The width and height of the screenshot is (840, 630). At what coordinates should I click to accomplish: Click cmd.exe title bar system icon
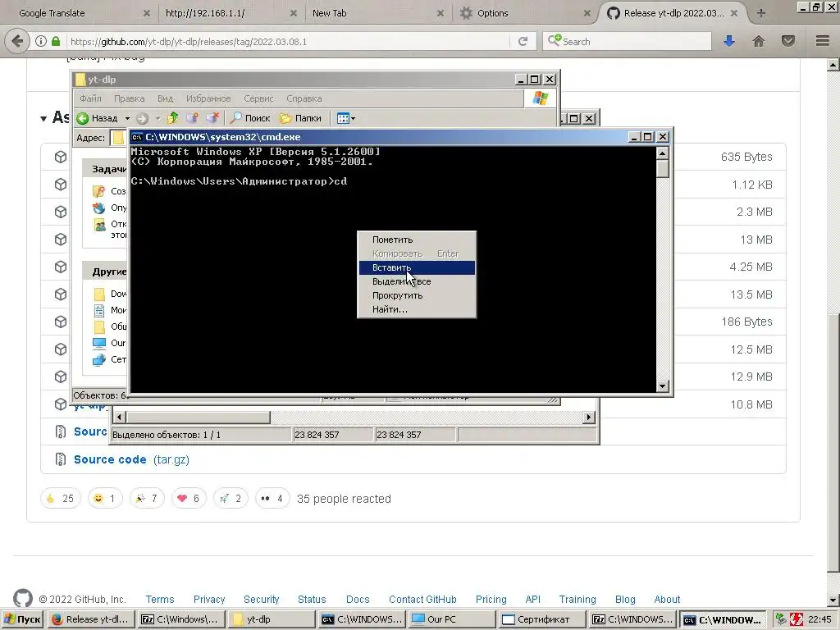137,137
